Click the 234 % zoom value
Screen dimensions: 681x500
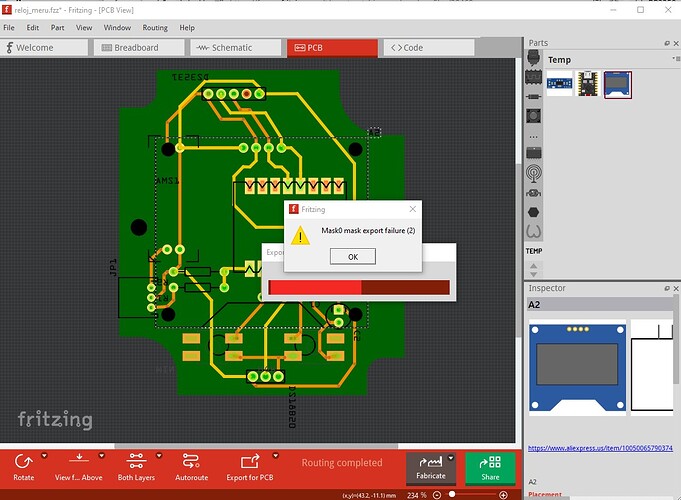coord(417,495)
